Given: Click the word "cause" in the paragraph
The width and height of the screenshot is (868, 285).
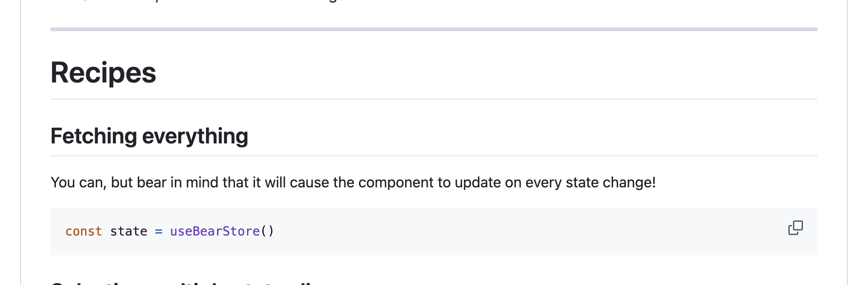Looking at the screenshot, I should (x=309, y=182).
